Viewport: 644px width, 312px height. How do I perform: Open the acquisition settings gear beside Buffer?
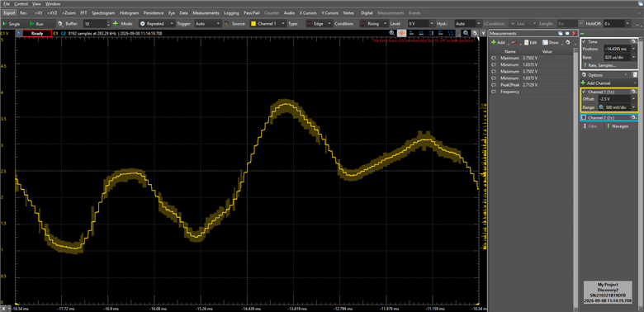[x=60, y=24]
